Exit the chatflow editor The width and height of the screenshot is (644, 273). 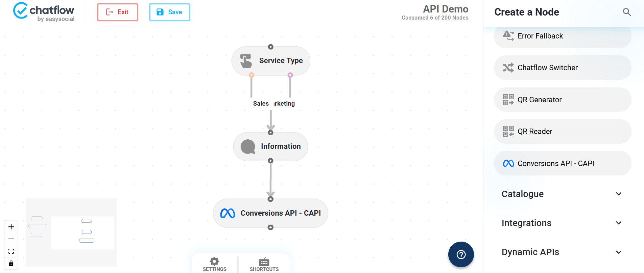tap(118, 12)
